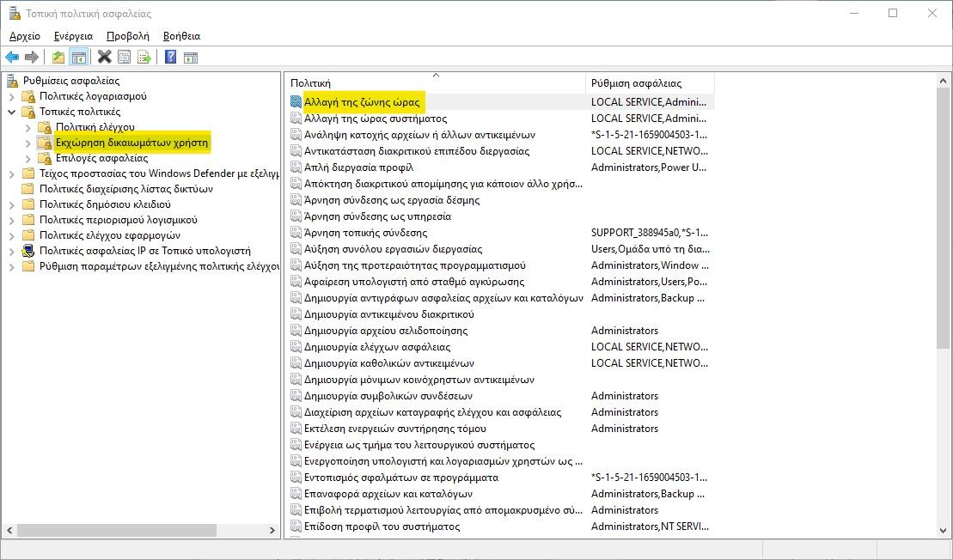Viewport: 953px width, 560px height.
Task: Click the up arrow of the policy list scrollbar
Action: (944, 81)
